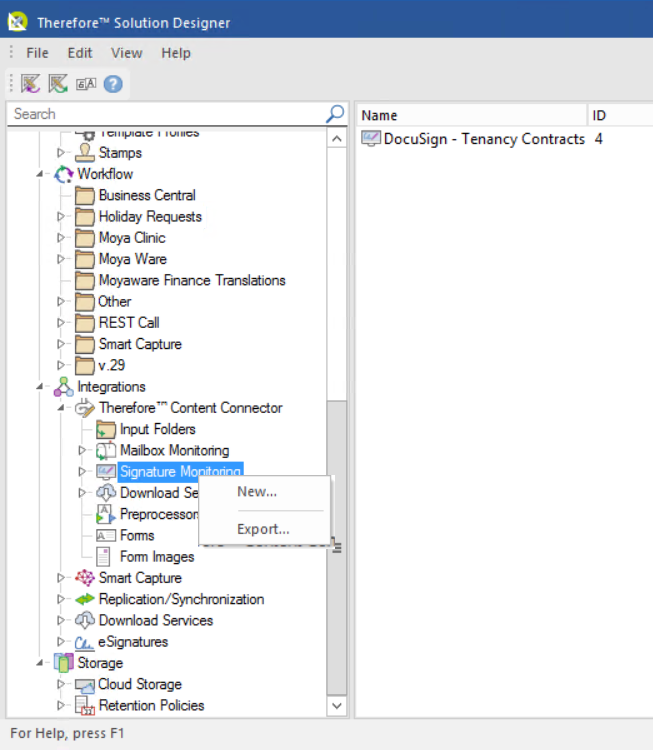
Task: Select DocuSign - Tenancy Contracts entry
Action: [x=484, y=139]
